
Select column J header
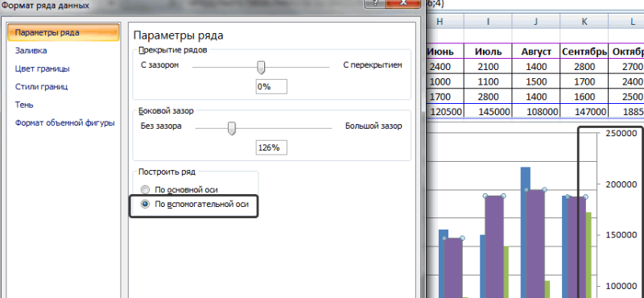pos(535,22)
